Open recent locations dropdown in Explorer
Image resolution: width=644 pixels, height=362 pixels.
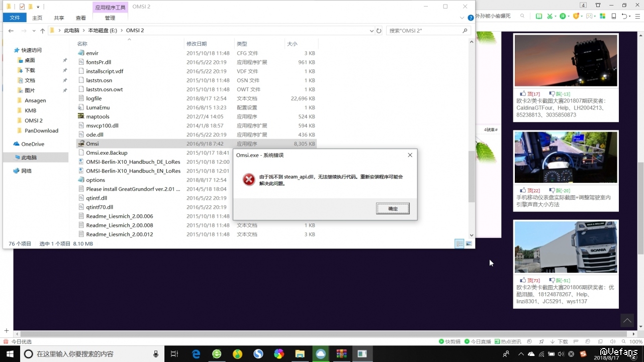click(x=33, y=31)
